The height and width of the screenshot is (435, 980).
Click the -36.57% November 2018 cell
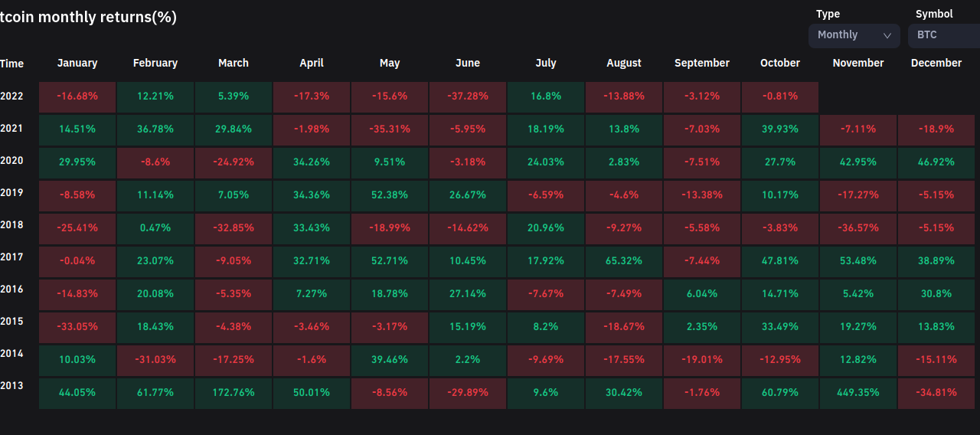click(x=857, y=228)
